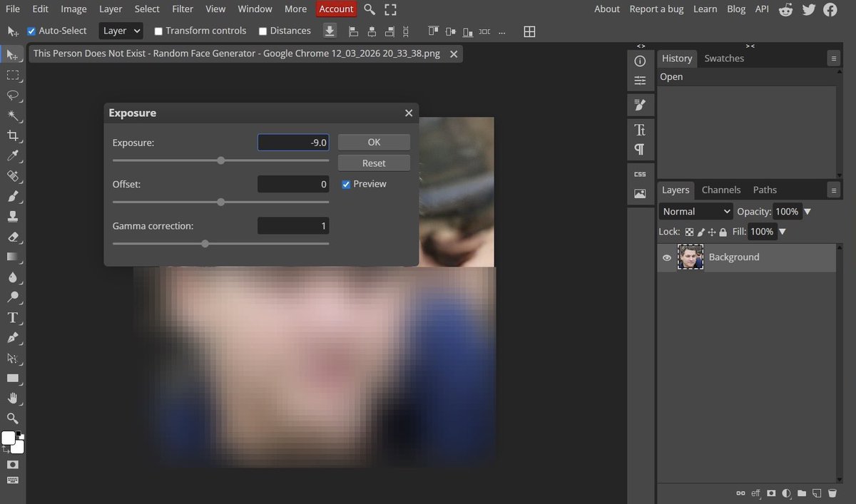Image resolution: width=856 pixels, height=504 pixels.
Task: Open the keyboard shortcuts icon
Action: (13, 480)
